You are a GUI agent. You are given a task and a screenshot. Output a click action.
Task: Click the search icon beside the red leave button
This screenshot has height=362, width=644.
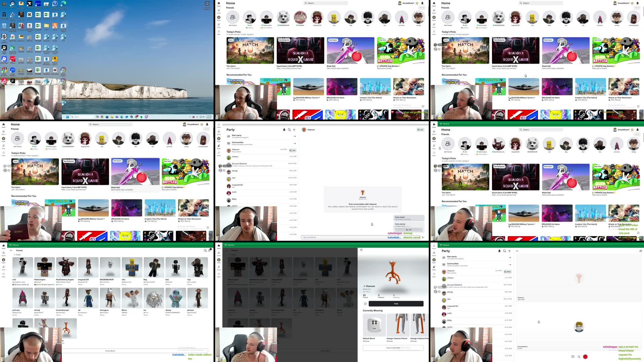tap(579, 357)
